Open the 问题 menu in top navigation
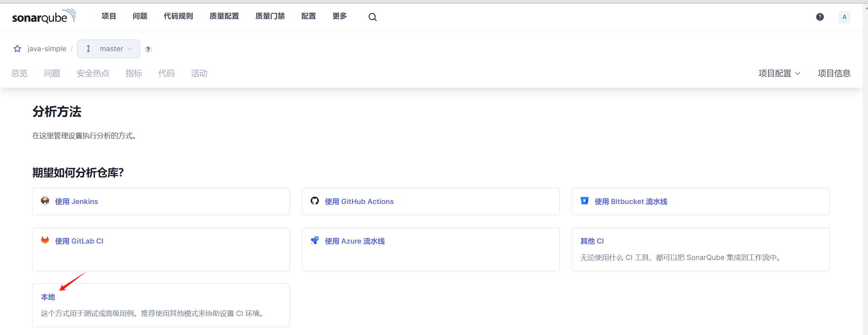The height and width of the screenshot is (335, 868). [x=140, y=16]
